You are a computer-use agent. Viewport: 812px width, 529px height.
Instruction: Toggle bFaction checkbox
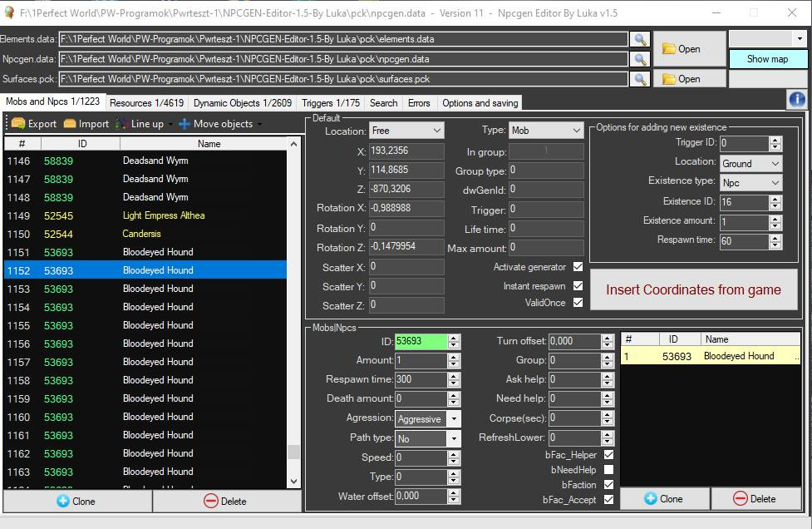(609, 484)
